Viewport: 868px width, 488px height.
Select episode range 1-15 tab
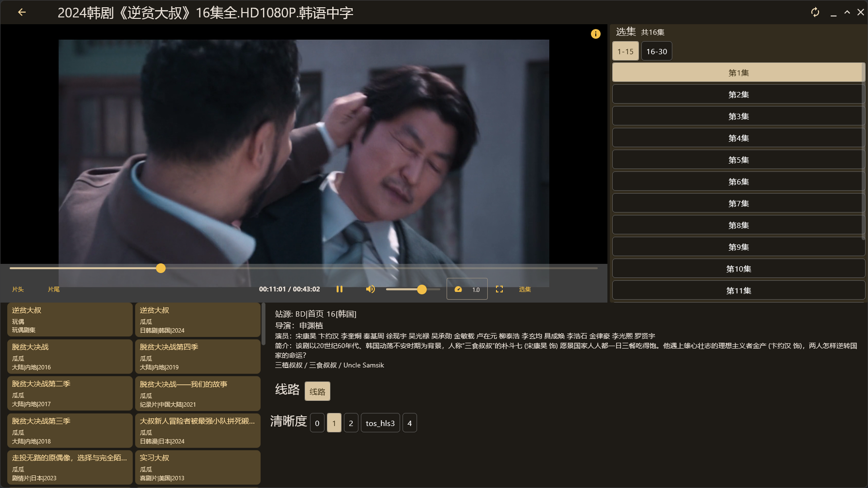click(625, 51)
